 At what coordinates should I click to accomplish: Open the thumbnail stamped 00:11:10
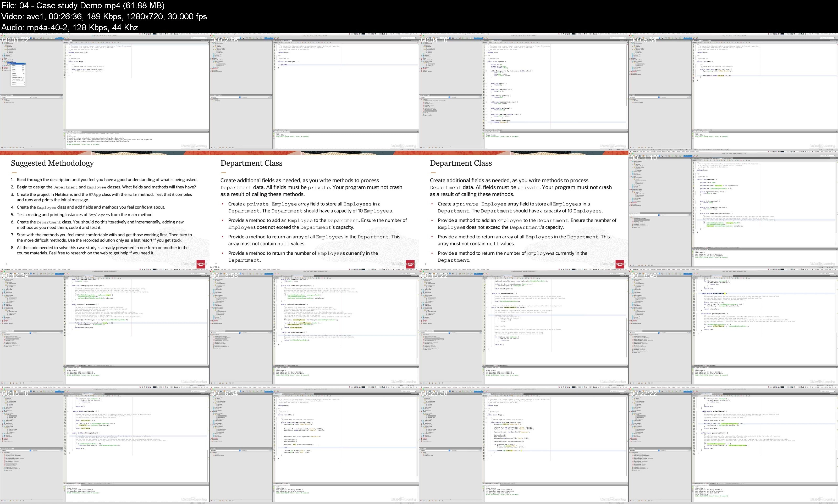click(x=733, y=210)
